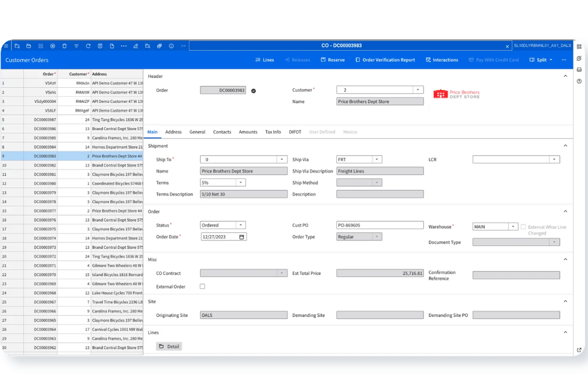Click the pencil edit icon

pos(136,46)
